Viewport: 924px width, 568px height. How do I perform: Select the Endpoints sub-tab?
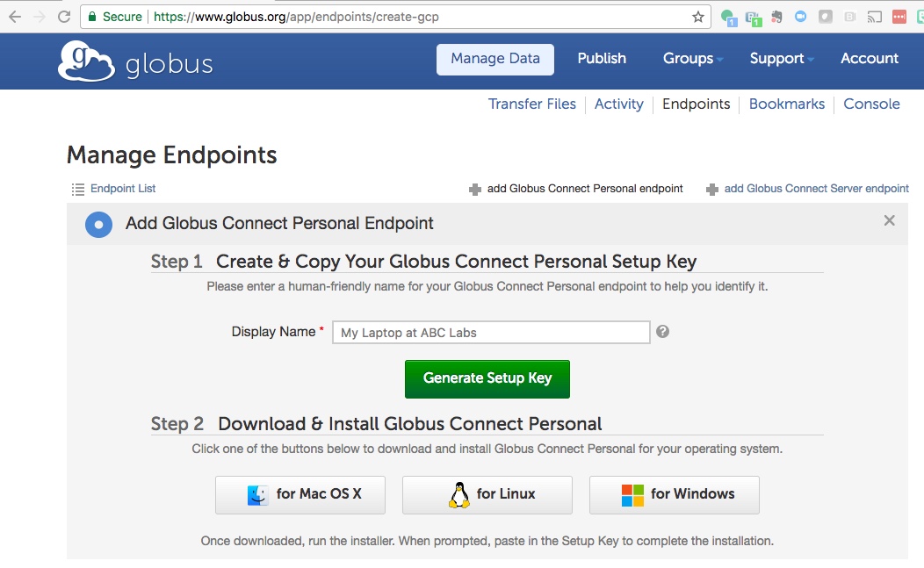click(696, 104)
